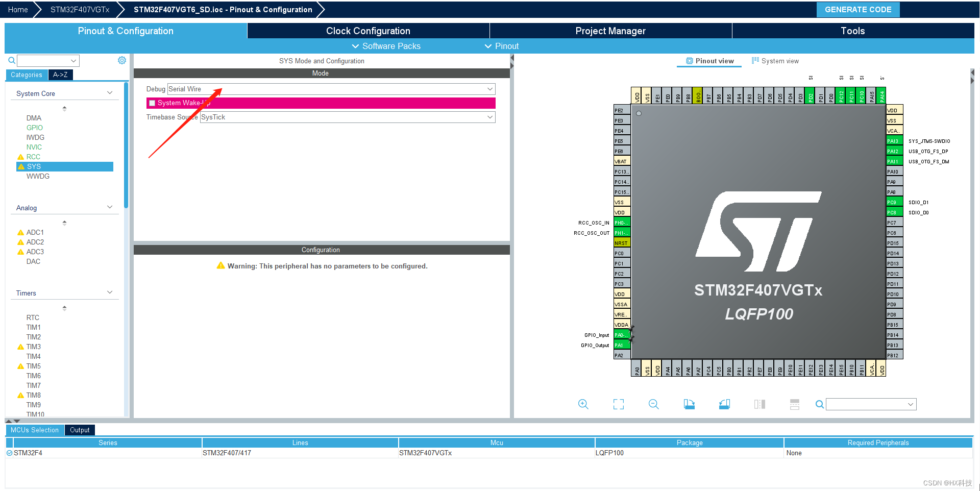
Task: Switch to Project Manager tab
Action: (610, 31)
